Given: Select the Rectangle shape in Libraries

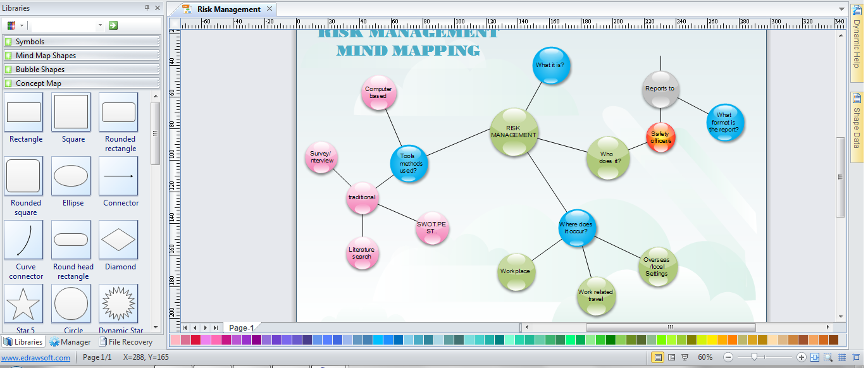Looking at the screenshot, I should (x=24, y=112).
